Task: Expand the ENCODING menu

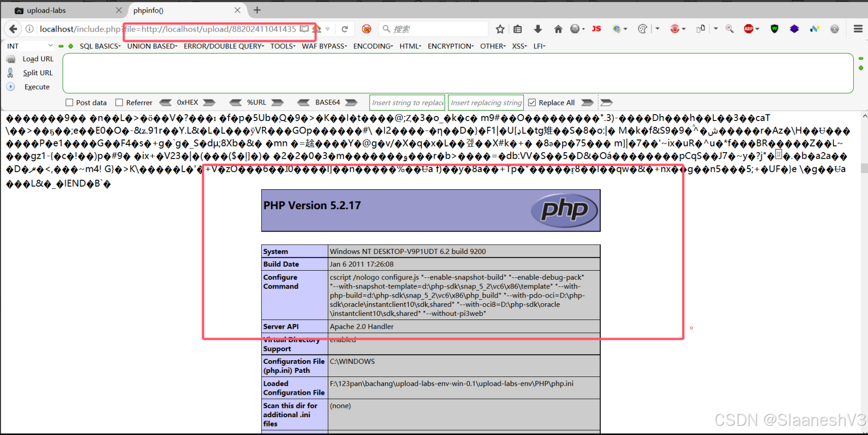Action: click(373, 46)
